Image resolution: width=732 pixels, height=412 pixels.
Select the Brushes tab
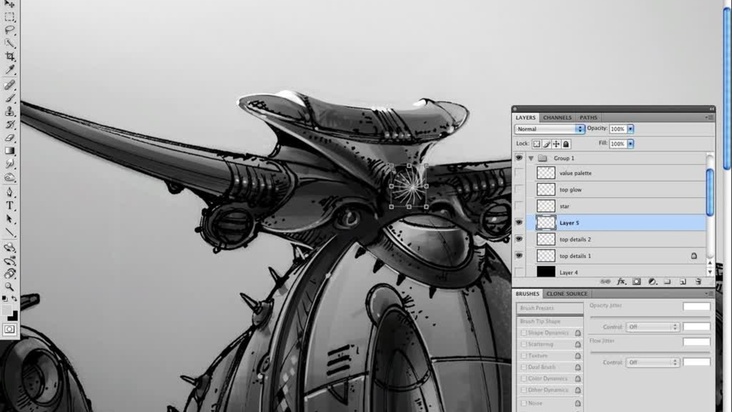coord(528,293)
